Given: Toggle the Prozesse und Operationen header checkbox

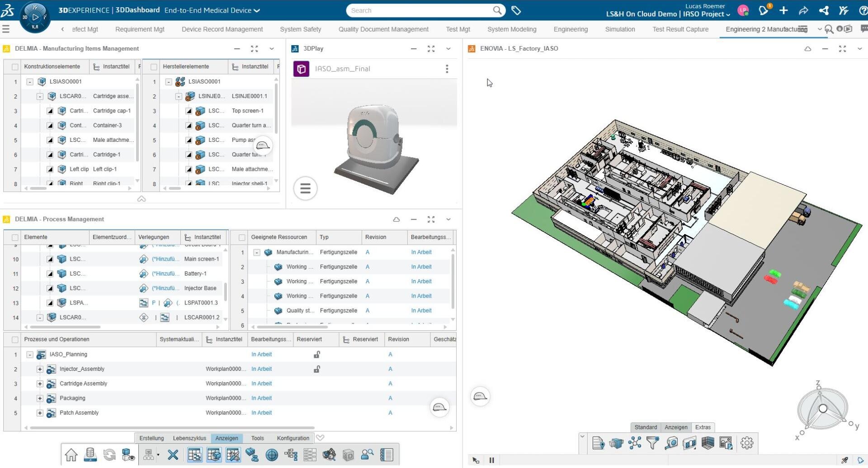Looking at the screenshot, I should tap(15, 340).
